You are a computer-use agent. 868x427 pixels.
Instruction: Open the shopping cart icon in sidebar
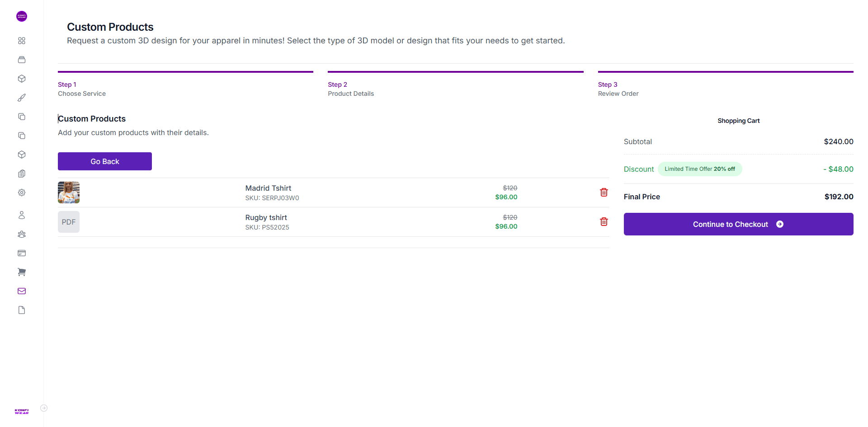(22, 272)
